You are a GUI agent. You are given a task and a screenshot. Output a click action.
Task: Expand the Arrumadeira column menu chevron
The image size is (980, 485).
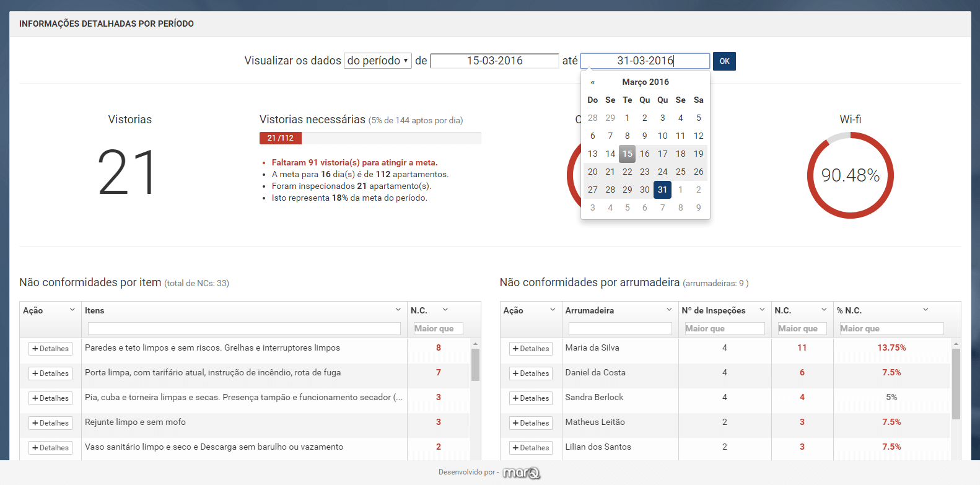click(x=669, y=310)
